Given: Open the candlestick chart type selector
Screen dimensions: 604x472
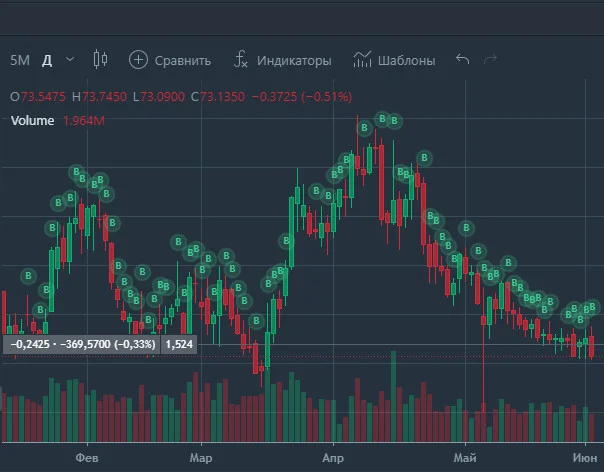Looking at the screenshot, I should pyautogui.click(x=100, y=59).
